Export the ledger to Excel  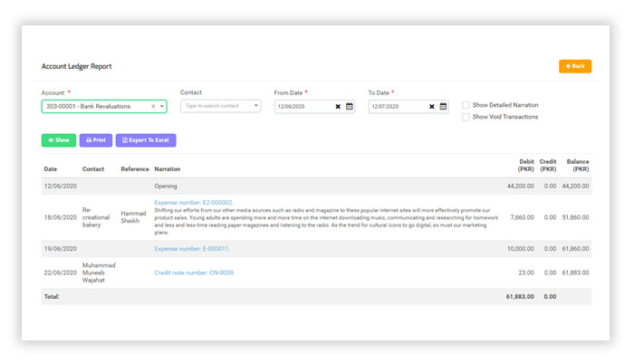(x=146, y=140)
